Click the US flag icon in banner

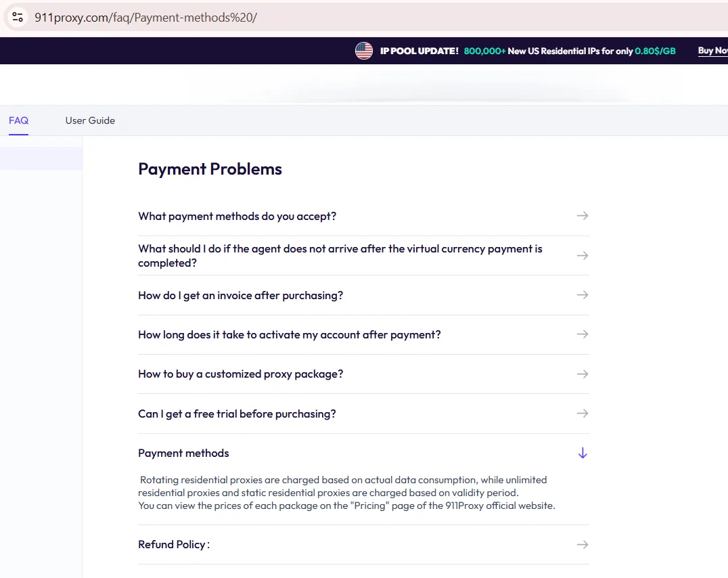[x=364, y=51]
